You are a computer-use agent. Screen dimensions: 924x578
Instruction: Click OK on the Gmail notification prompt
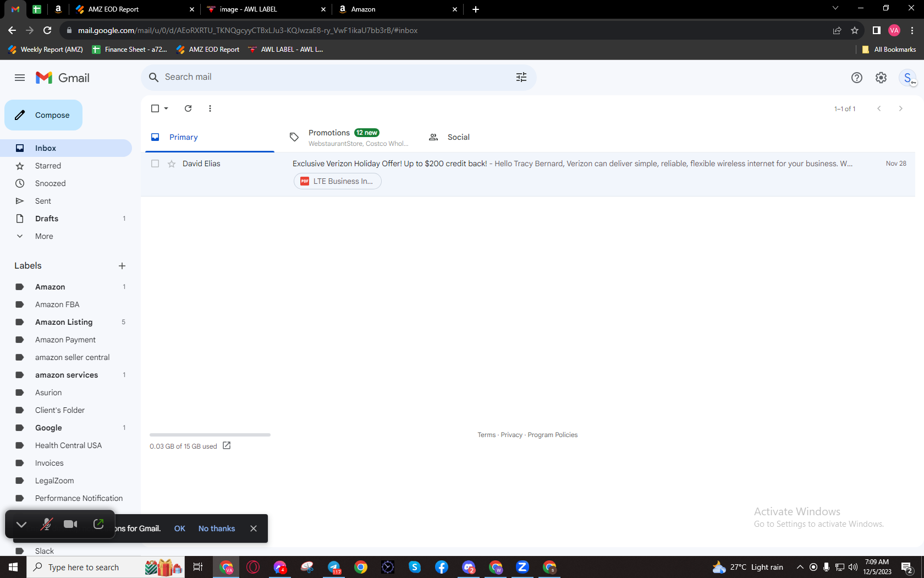[180, 528]
